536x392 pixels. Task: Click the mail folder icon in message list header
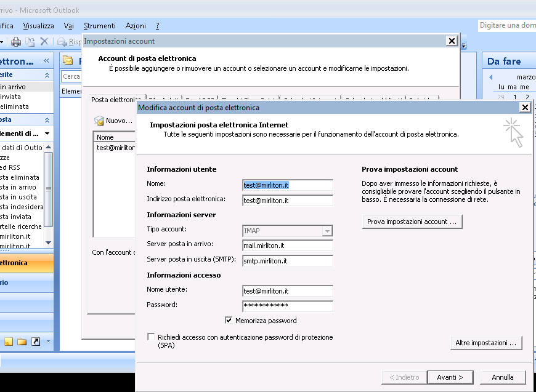pyautogui.click(x=68, y=61)
